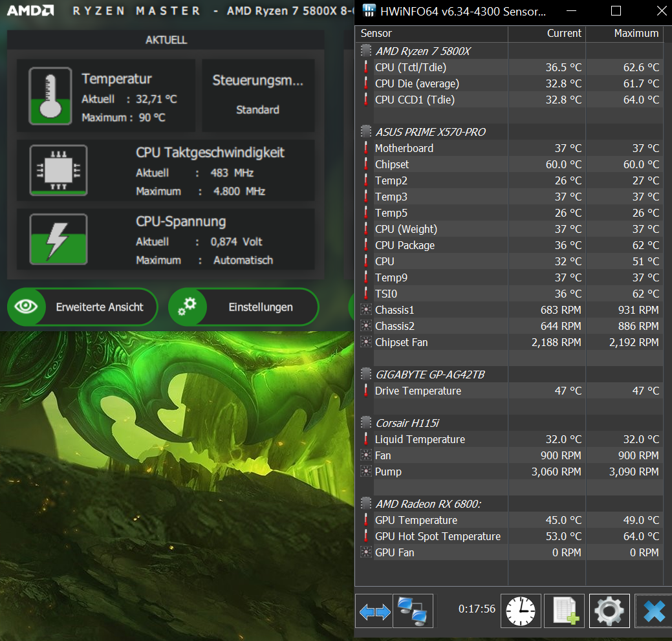Select the Temp3 sensor row
The image size is (672, 641).
[510, 197]
